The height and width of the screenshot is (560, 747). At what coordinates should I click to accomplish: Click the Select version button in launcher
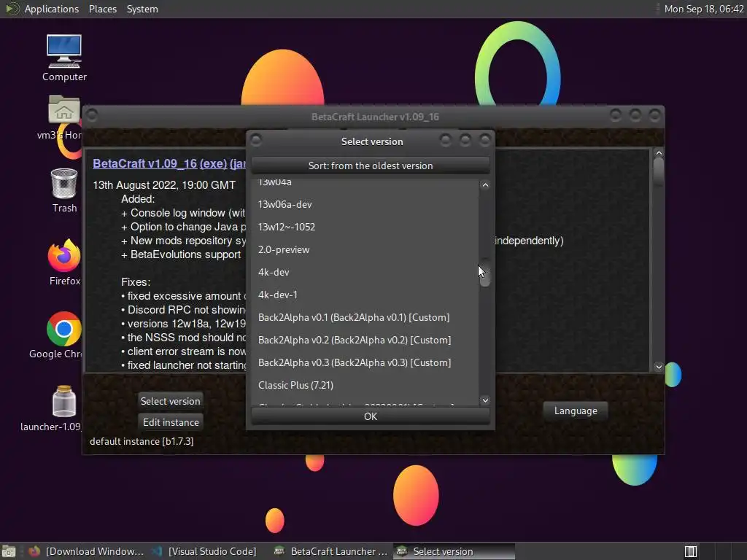click(x=170, y=401)
